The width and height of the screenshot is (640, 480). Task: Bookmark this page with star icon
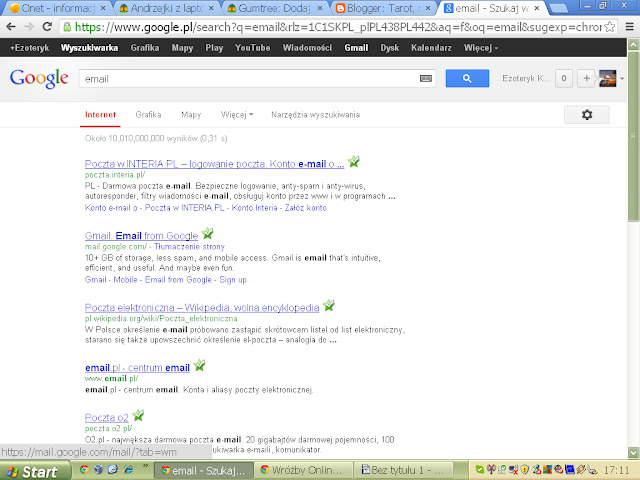pyautogui.click(x=609, y=27)
